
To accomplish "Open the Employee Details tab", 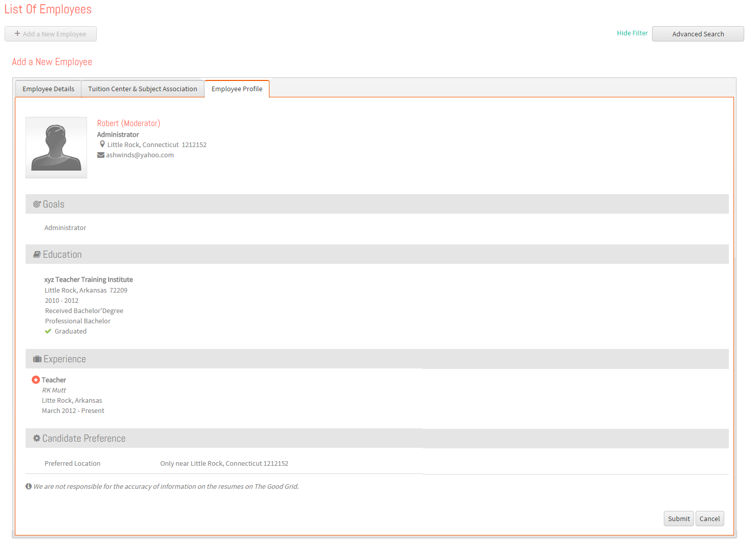I will (49, 89).
